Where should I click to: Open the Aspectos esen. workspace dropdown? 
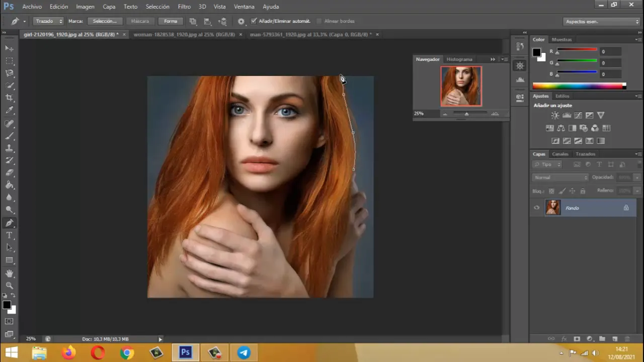pyautogui.click(x=601, y=22)
